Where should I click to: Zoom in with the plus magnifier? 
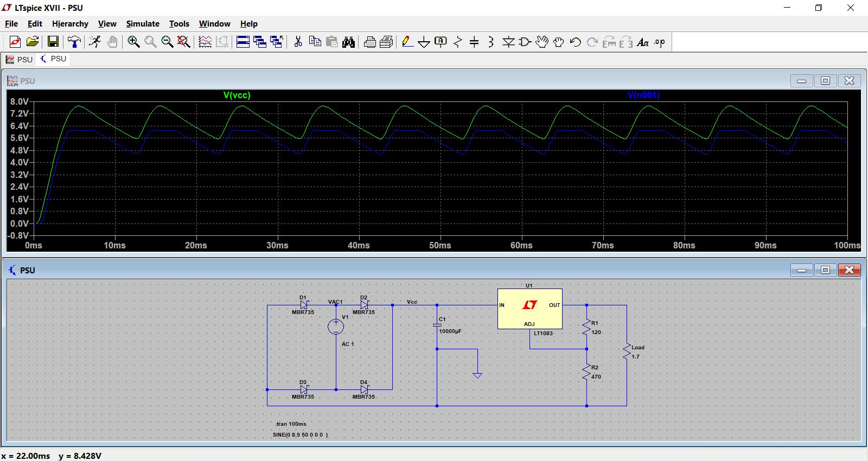(133, 42)
